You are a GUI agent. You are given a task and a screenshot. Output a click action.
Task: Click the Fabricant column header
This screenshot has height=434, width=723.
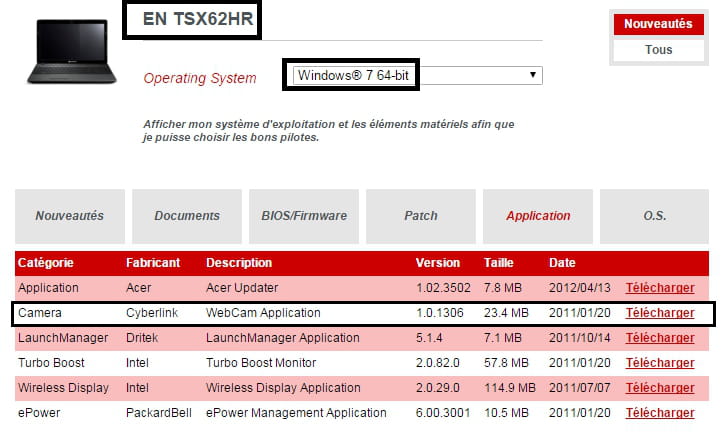tap(153, 263)
